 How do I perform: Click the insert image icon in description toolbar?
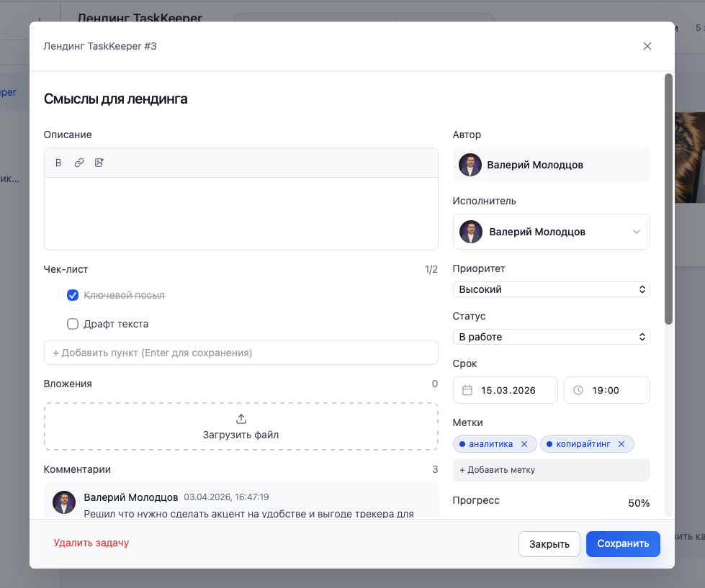click(x=99, y=163)
